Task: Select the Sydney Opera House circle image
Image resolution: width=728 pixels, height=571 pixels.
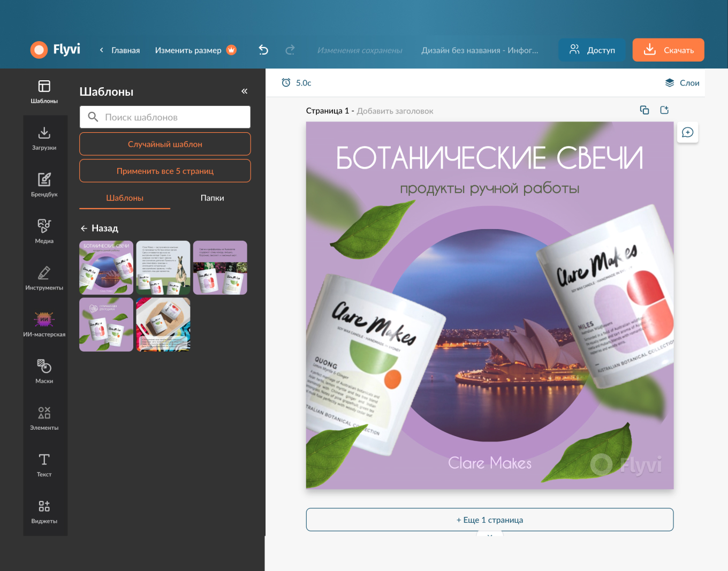Action: tap(490, 334)
